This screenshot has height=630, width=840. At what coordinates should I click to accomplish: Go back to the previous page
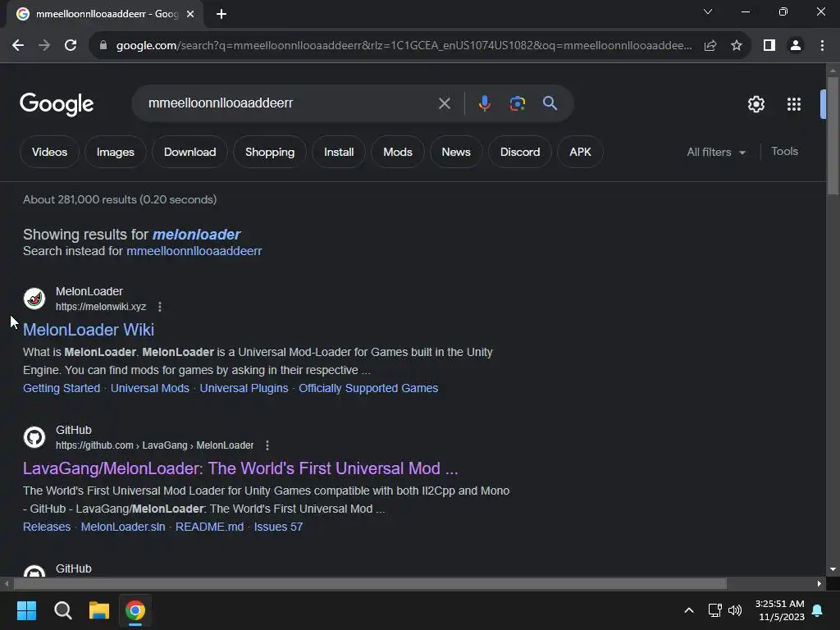point(18,46)
